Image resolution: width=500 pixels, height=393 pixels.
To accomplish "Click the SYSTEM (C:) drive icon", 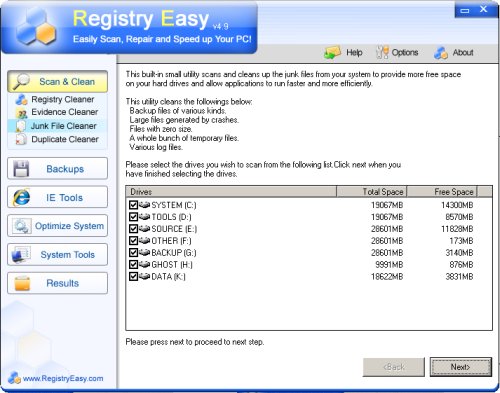I will point(144,205).
